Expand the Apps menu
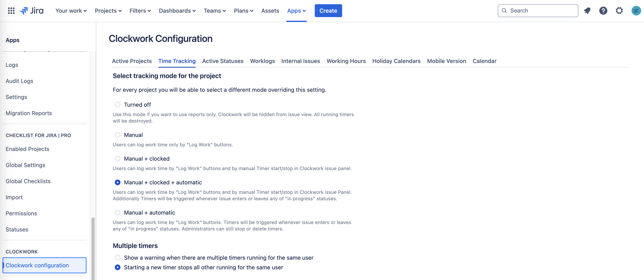Screen dimensions: 644x280 296,11
